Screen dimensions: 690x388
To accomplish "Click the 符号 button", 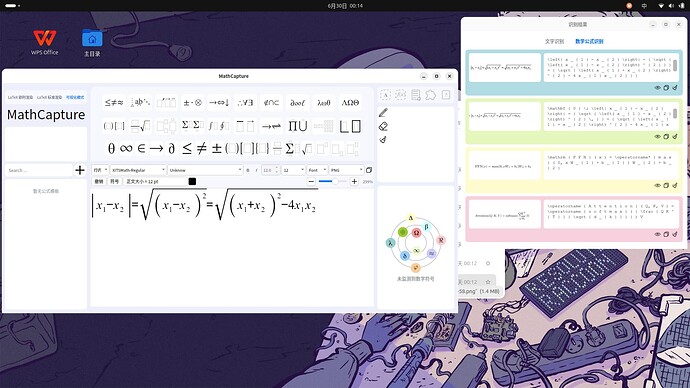I will coord(114,181).
